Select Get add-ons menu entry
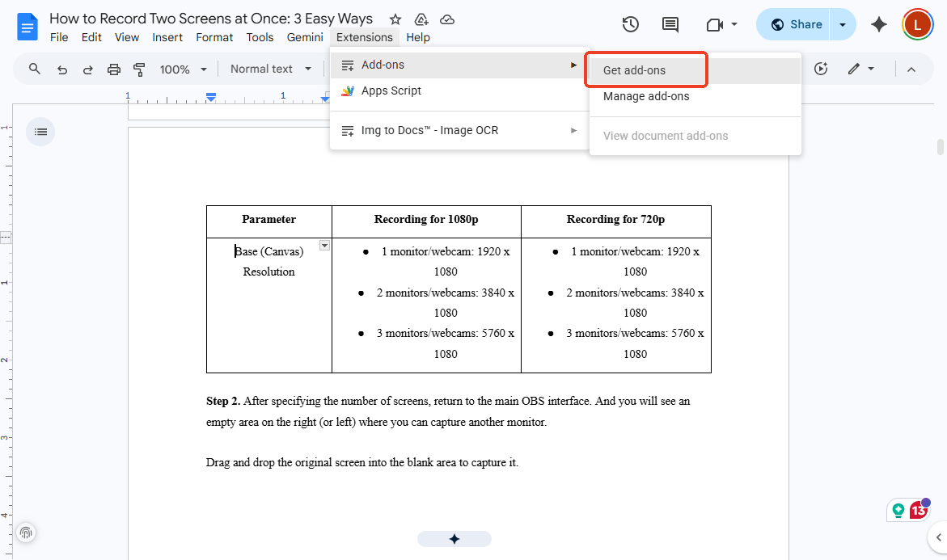The width and height of the screenshot is (947, 560). (x=634, y=70)
